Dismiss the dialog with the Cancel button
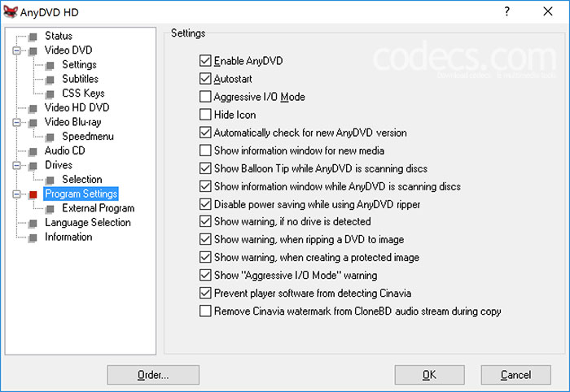This screenshot has height=392, width=570. coord(515,375)
